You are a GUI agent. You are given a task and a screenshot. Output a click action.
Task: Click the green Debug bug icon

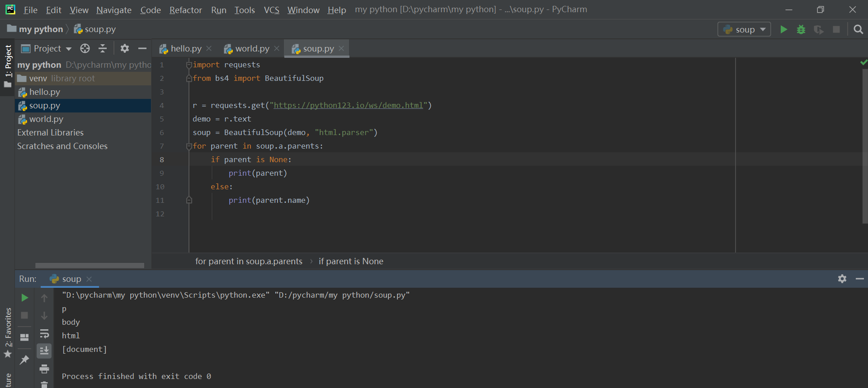(801, 29)
